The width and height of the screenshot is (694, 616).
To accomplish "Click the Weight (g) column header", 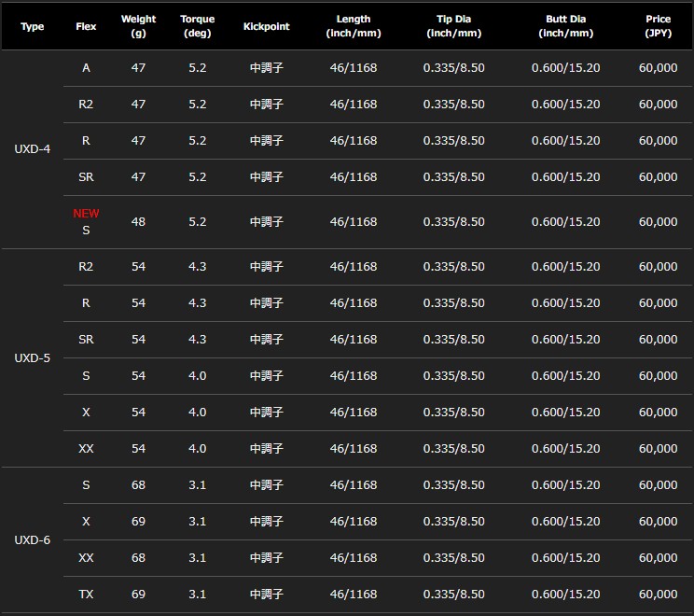I will pyautogui.click(x=138, y=26).
